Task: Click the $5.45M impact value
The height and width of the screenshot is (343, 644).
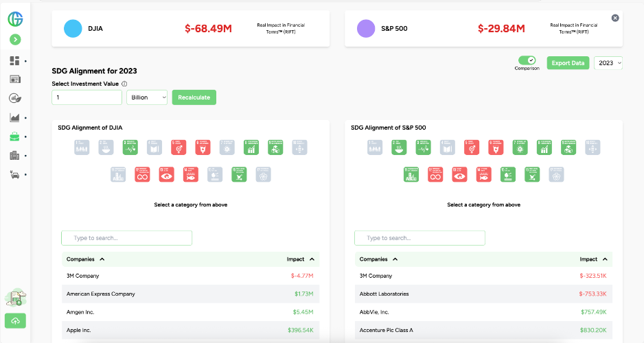Action: point(303,312)
